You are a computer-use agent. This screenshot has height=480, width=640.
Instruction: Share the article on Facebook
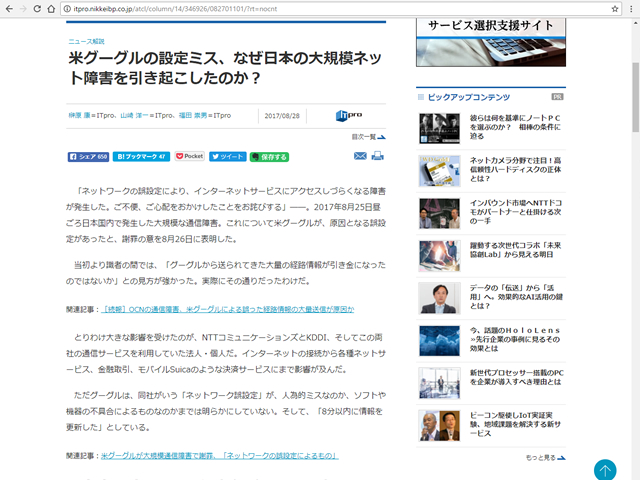click(88, 157)
